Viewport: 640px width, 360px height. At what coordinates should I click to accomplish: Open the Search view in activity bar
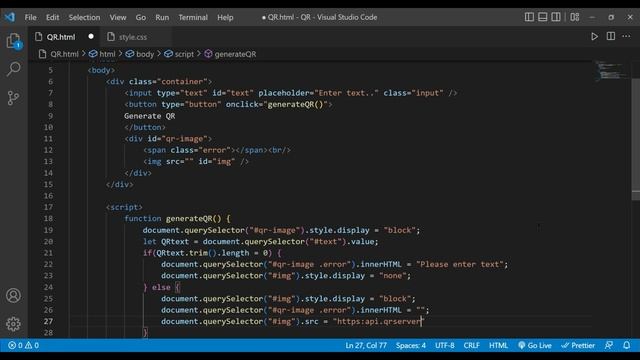click(13, 69)
